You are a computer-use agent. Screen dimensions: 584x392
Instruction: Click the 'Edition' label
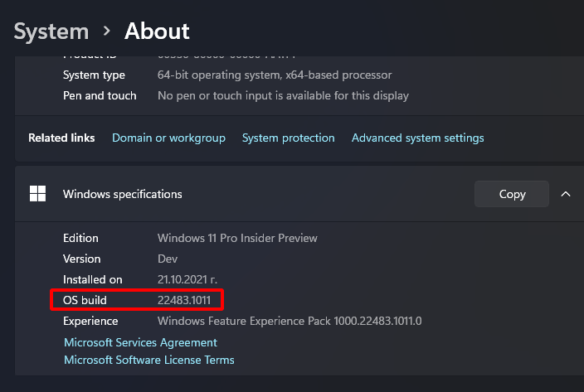[x=80, y=238]
